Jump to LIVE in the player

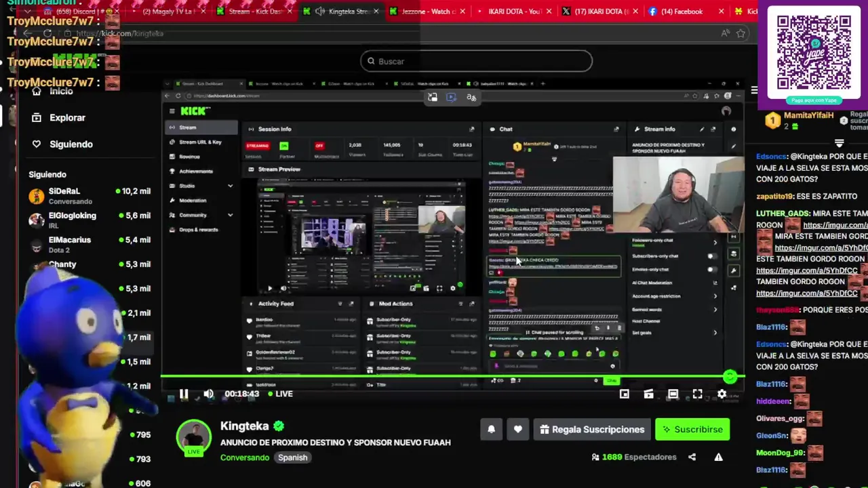280,394
